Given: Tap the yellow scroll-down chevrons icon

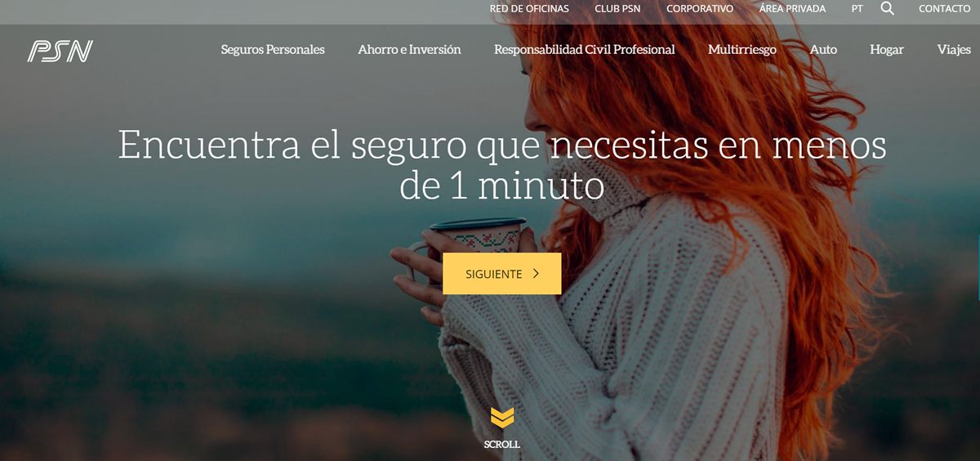Looking at the screenshot, I should pos(502,418).
